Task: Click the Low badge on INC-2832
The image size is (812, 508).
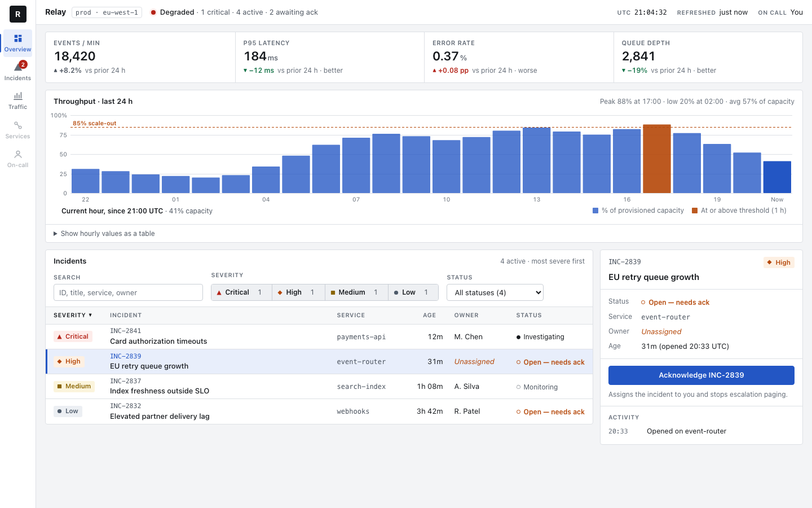Action: click(x=68, y=411)
